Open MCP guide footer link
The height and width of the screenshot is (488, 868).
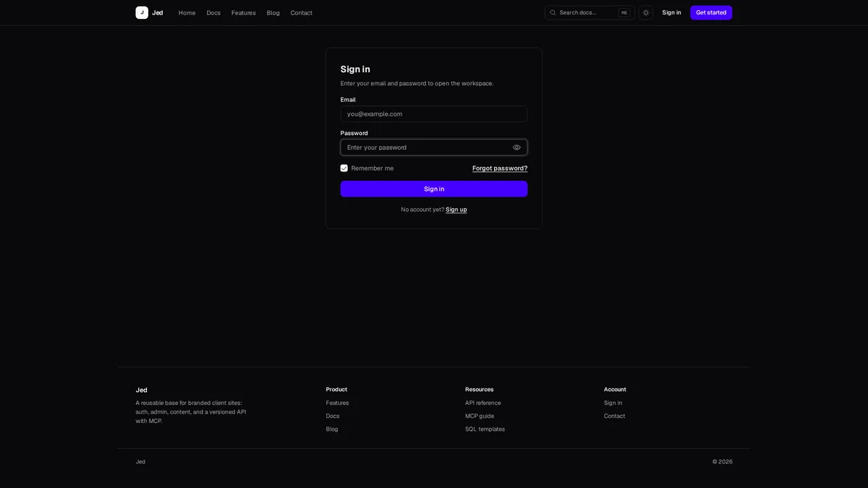pyautogui.click(x=480, y=416)
